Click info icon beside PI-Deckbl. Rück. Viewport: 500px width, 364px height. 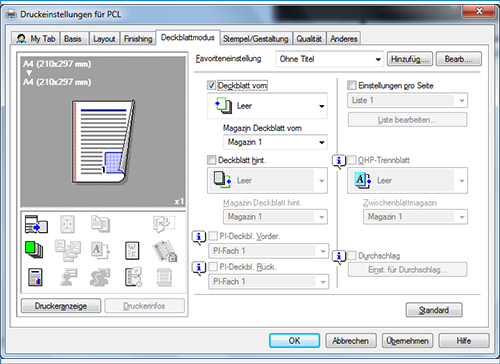[x=199, y=268]
